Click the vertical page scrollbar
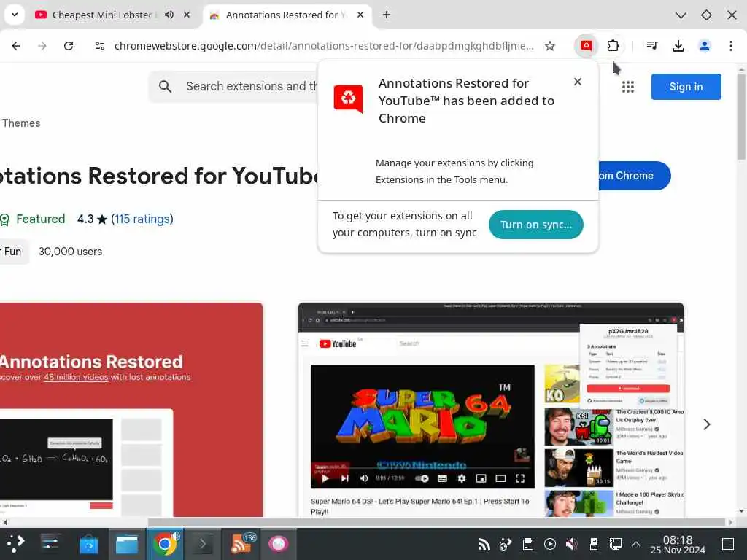This screenshot has height=560, width=747. pyautogui.click(x=741, y=117)
